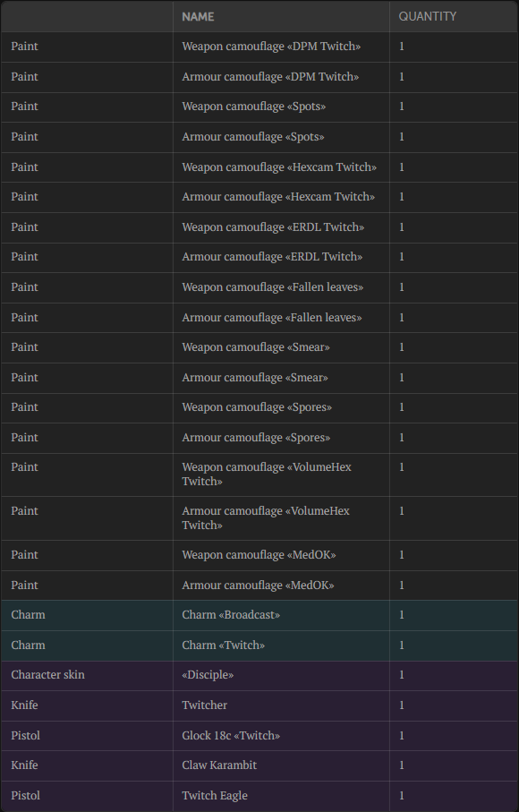Viewport: 519px width, 812px height.
Task: Click Armour camouflage «MedOK» entry
Action: point(259,585)
